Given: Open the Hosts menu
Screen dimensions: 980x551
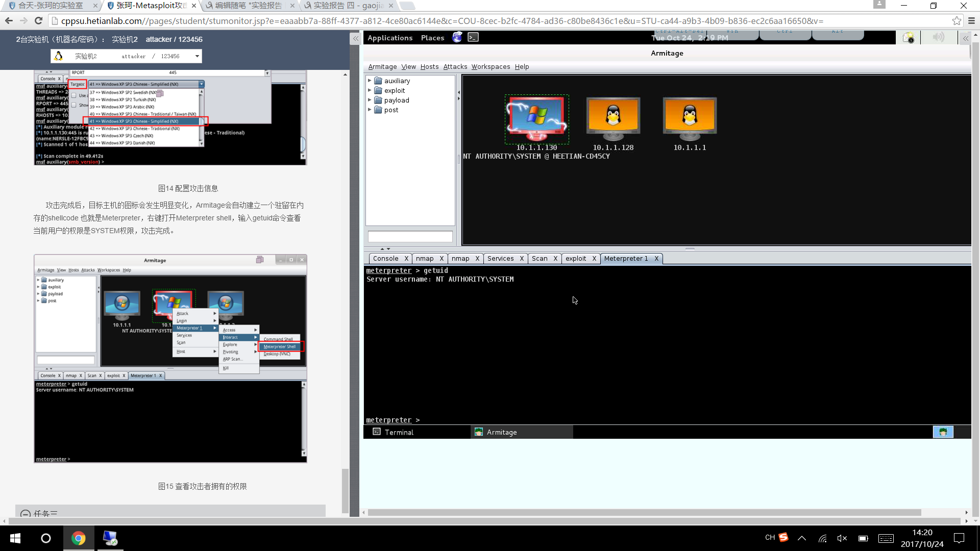Looking at the screenshot, I should (x=429, y=67).
